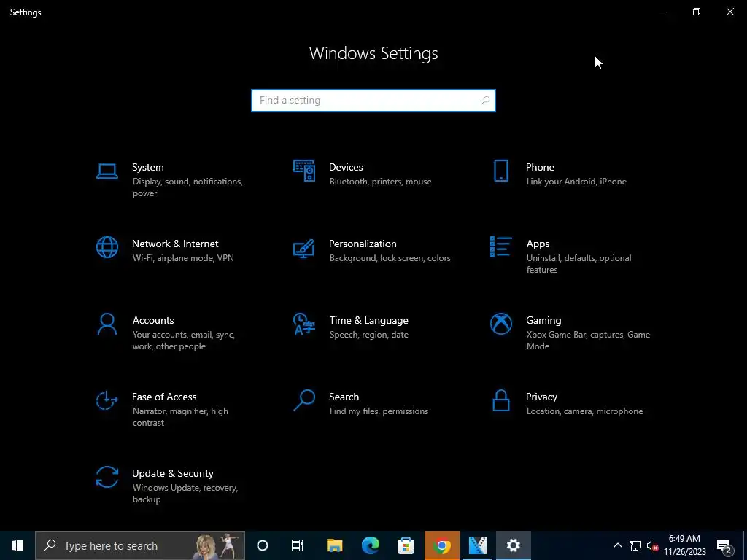This screenshot has width=747, height=560.
Task: Open the Windows Start menu
Action: pyautogui.click(x=18, y=545)
